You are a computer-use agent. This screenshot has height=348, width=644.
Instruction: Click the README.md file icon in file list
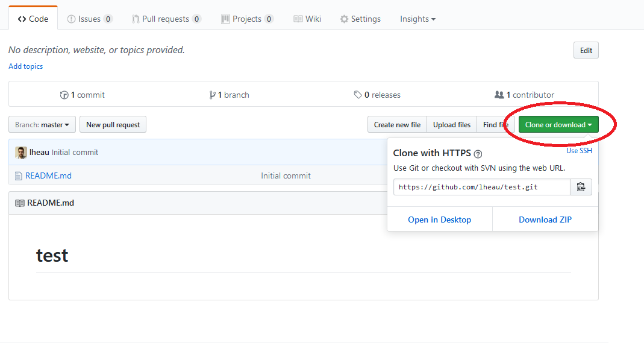[x=18, y=176]
